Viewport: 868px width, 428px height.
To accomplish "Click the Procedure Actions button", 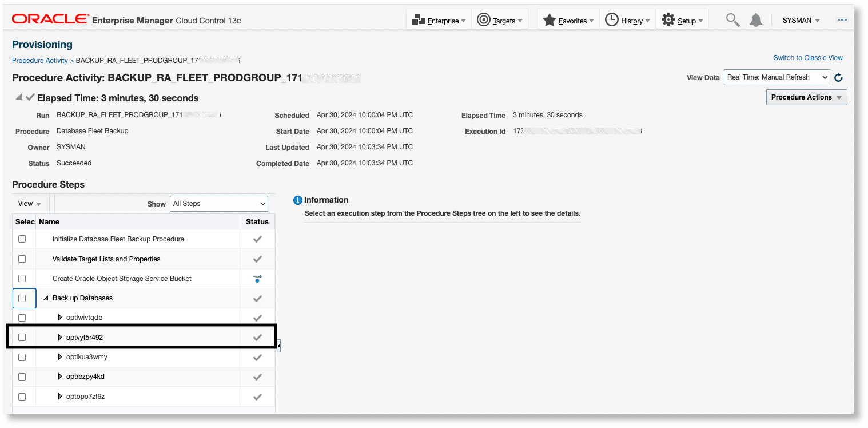I will (x=806, y=97).
